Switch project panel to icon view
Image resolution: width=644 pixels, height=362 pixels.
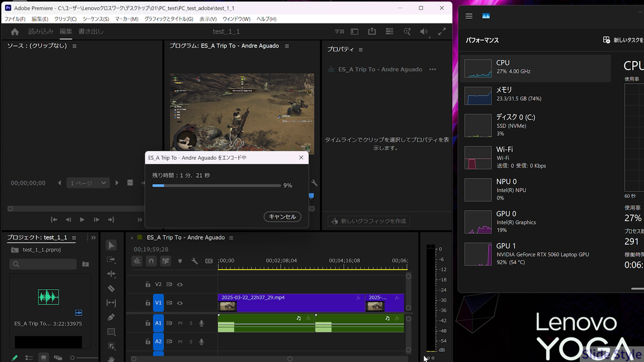click(x=43, y=358)
